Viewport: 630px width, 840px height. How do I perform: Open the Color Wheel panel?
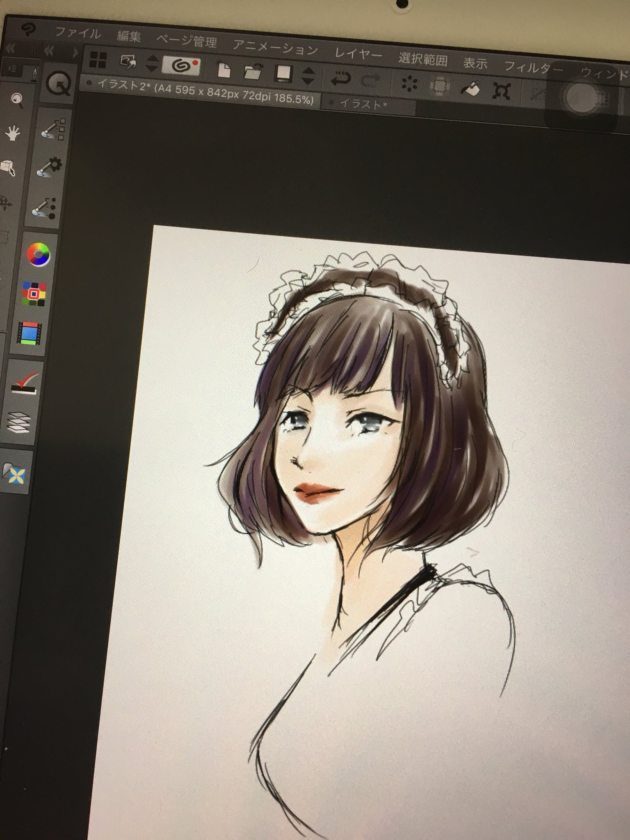39,254
